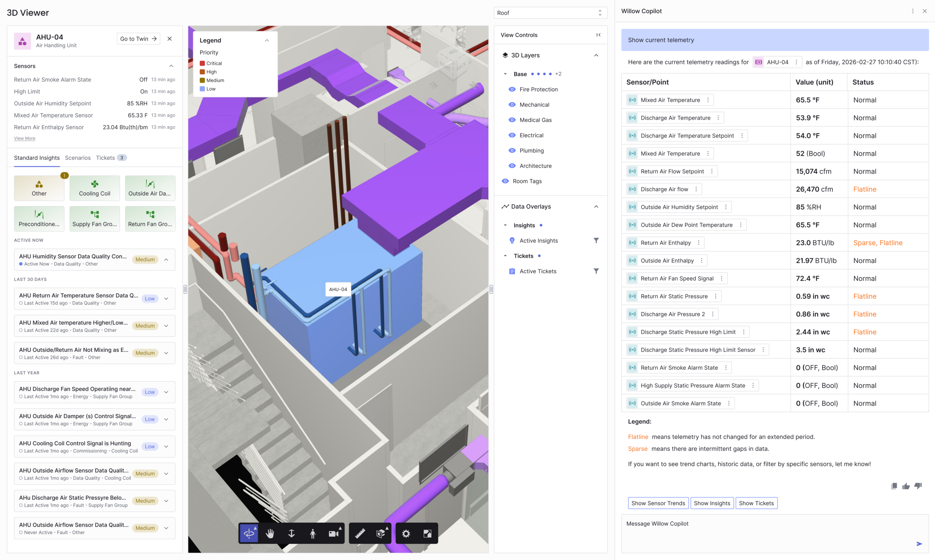Click the Go to Twin button
The width and height of the screenshot is (935, 560).
tap(138, 38)
